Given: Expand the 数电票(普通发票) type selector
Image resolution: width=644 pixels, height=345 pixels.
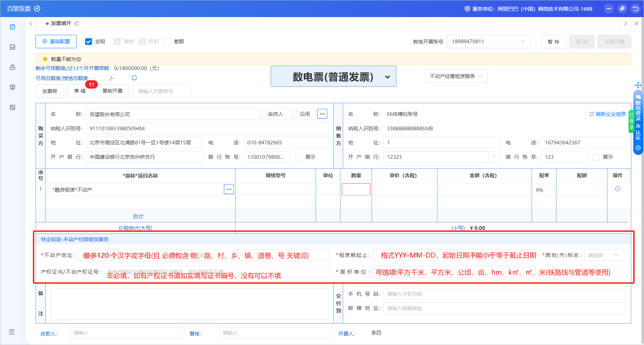Looking at the screenshot, I should 333,76.
